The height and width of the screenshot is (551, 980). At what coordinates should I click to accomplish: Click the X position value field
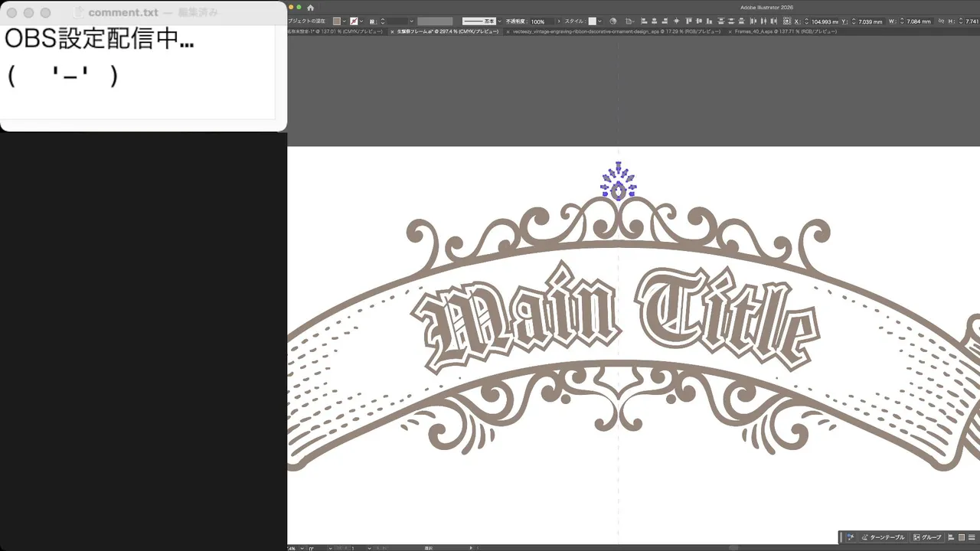tap(825, 21)
